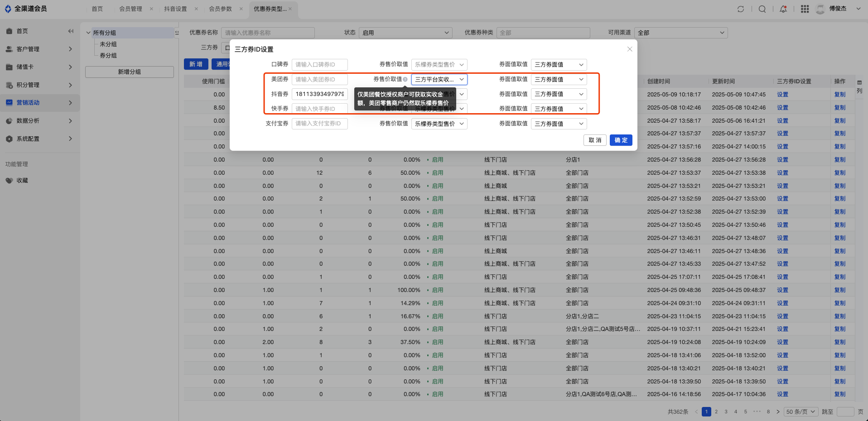Expand the 客户管理 sidebar chevron
The width and height of the screenshot is (868, 421).
tap(70, 49)
